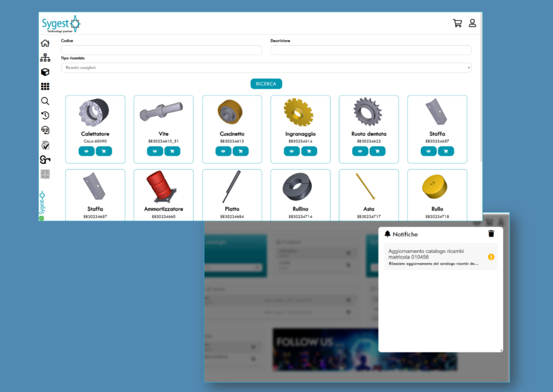
Task: Click the orange warning icon on notification
Action: click(x=491, y=257)
